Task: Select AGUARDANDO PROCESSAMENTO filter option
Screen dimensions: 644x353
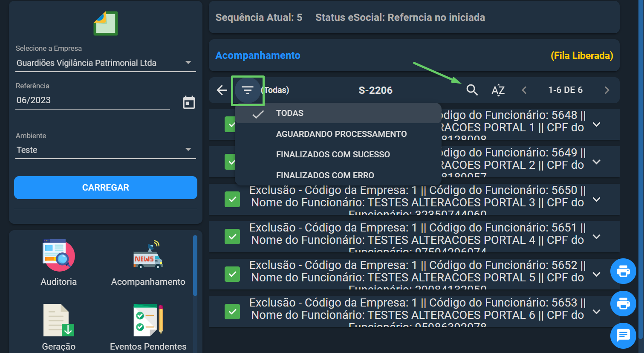Action: click(338, 134)
